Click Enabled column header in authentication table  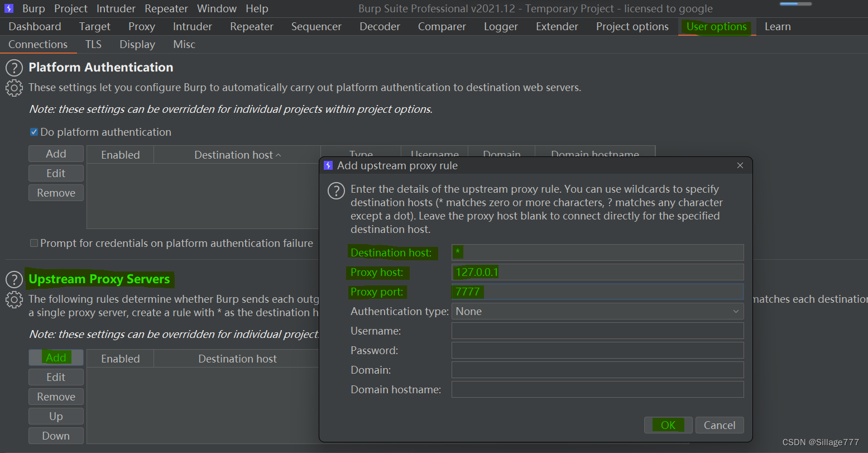tap(120, 155)
